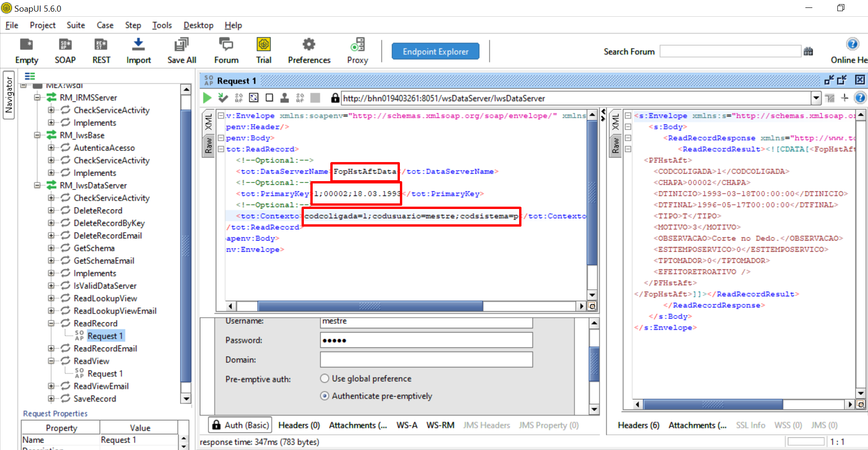This screenshot has height=450, width=868.
Task: Switch to the WS-A tab
Action: point(407,425)
